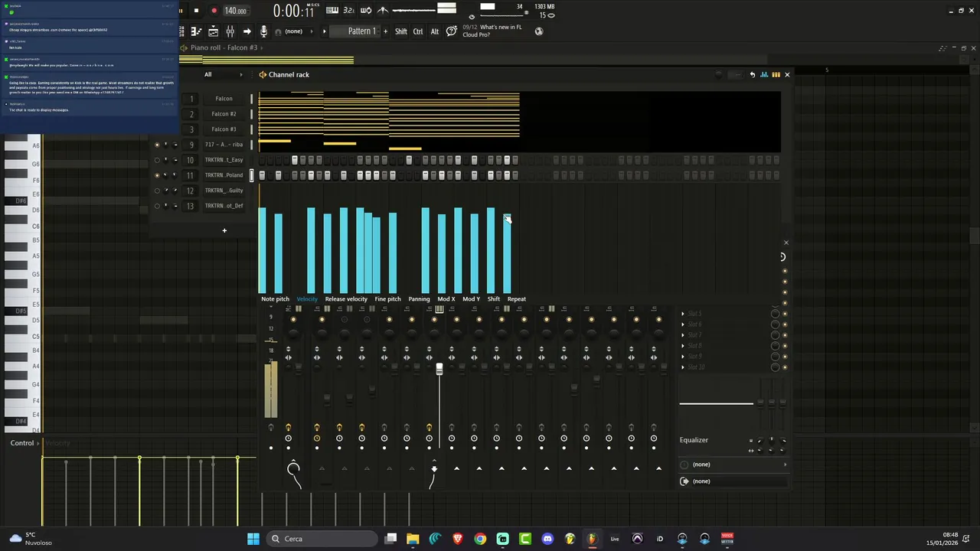Viewport: 980px width, 551px height.
Task: Add a new channel with plus button
Action: [224, 230]
